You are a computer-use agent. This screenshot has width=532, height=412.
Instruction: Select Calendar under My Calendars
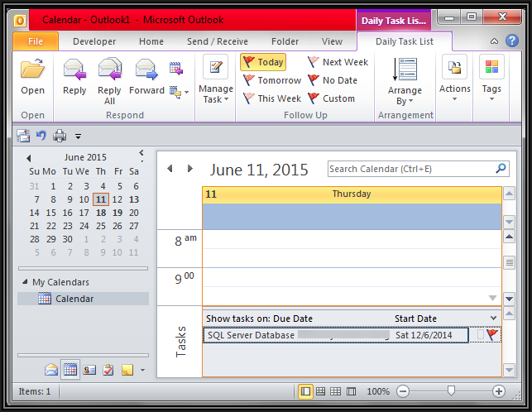[83, 299]
